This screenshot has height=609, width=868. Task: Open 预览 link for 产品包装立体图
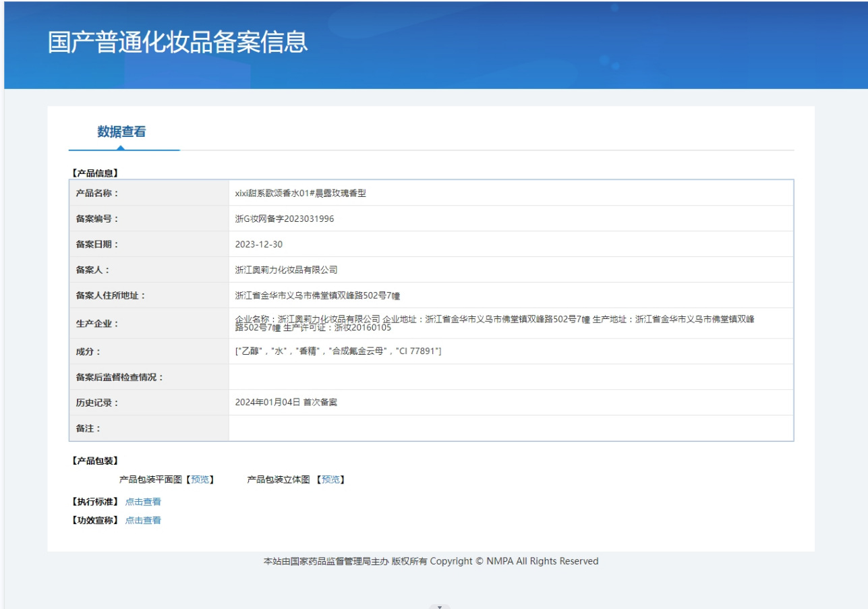click(x=330, y=480)
